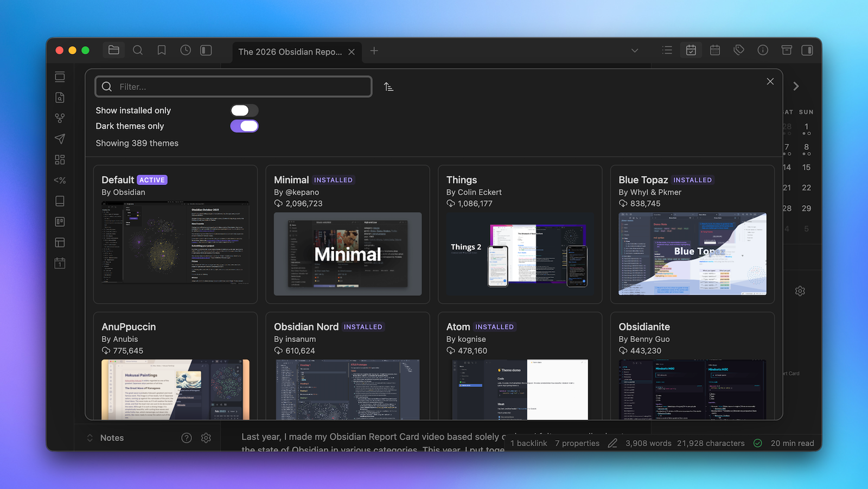The width and height of the screenshot is (868, 489).
Task: Open a new tab with plus button
Action: (x=374, y=51)
